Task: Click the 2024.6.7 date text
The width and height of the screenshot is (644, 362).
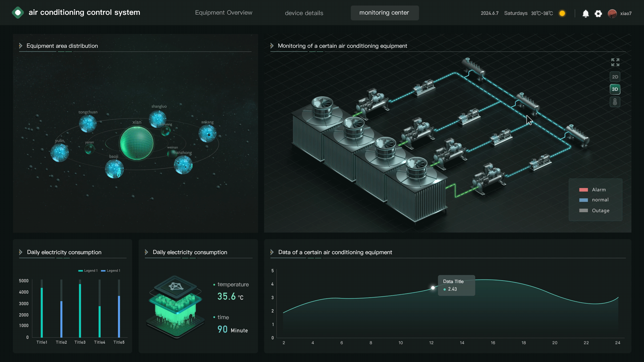Action: tap(490, 13)
